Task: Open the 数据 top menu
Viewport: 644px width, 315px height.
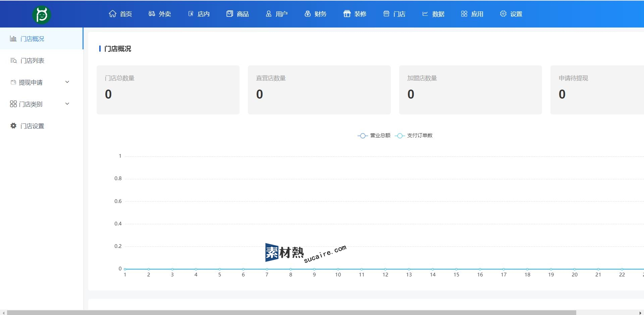Action: pos(433,14)
